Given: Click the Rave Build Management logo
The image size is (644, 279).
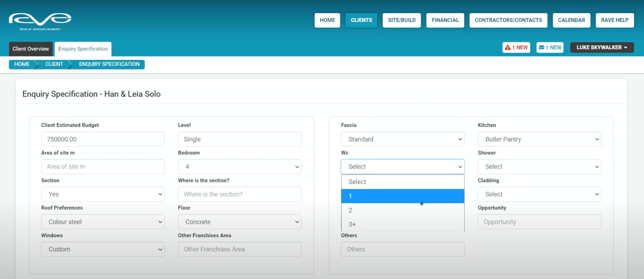Looking at the screenshot, I should (x=40, y=21).
